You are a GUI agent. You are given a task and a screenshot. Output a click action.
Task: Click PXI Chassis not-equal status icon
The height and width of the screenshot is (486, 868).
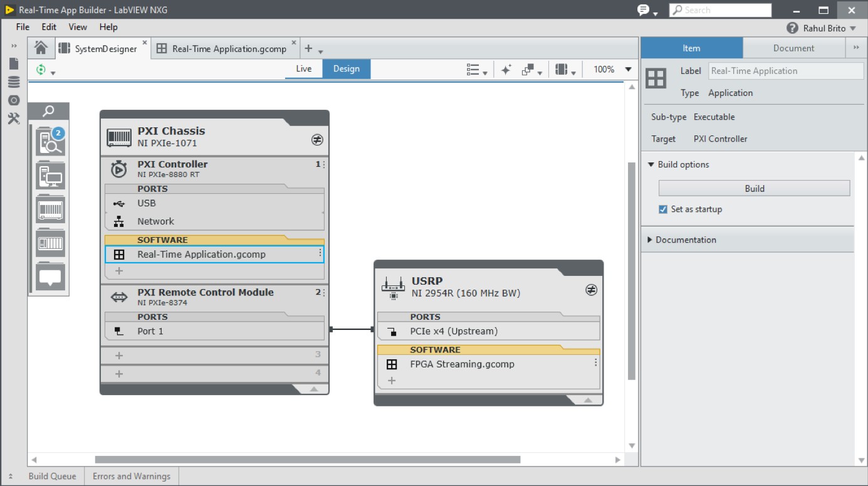pos(317,140)
